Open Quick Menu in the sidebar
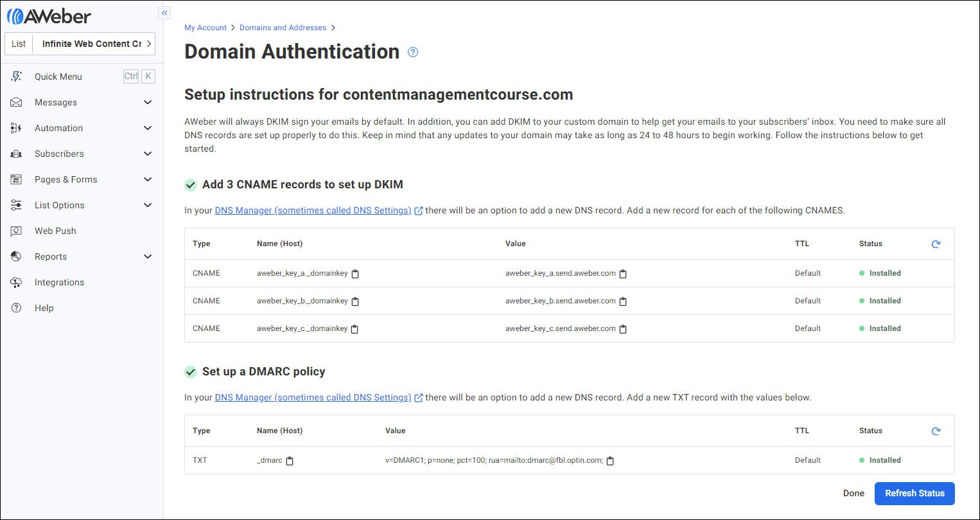This screenshot has height=520, width=980. (58, 76)
